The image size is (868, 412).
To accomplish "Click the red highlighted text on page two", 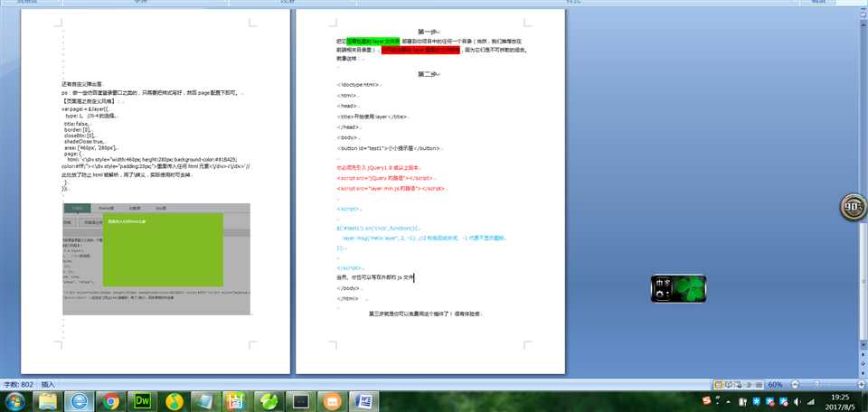I will tap(420, 50).
